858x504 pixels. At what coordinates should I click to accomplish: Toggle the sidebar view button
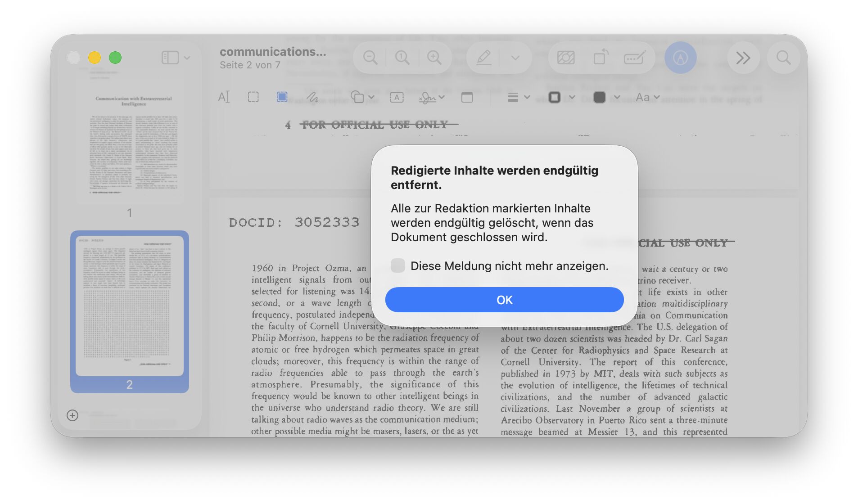[170, 58]
